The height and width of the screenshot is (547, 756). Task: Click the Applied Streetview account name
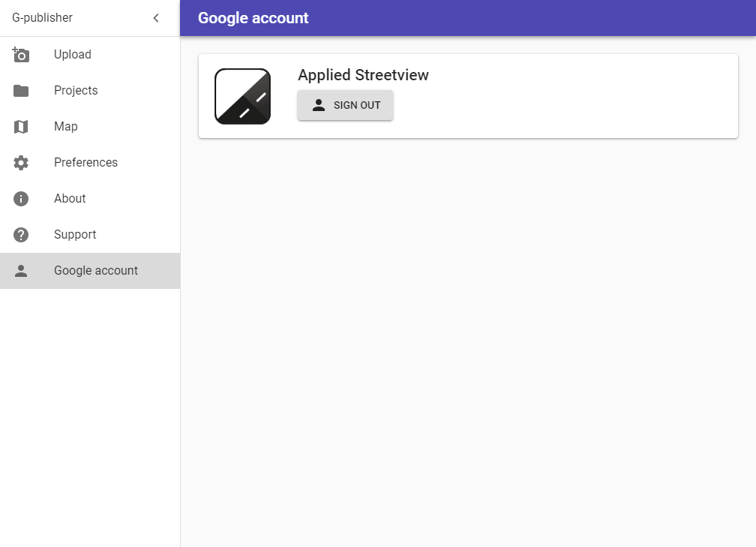[x=363, y=75]
